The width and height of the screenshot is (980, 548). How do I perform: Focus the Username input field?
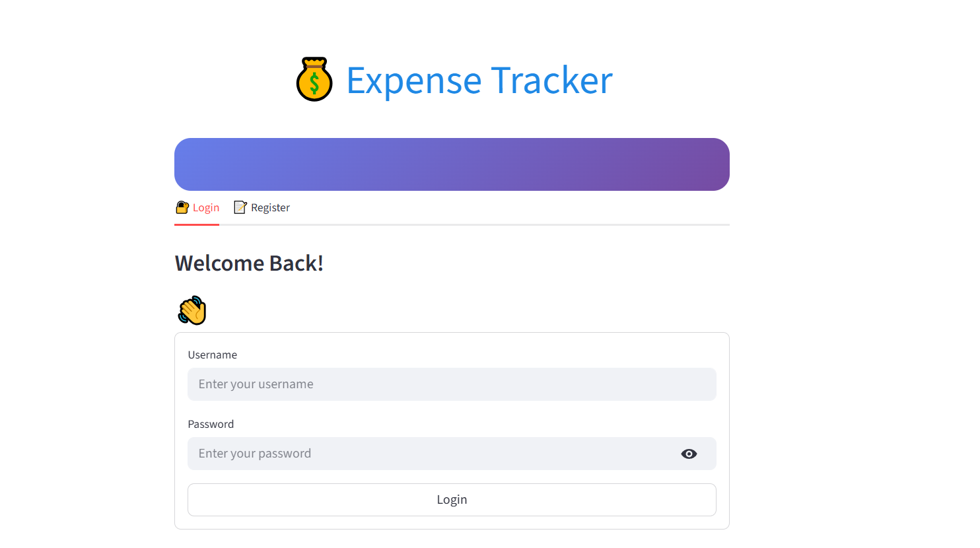[x=452, y=384]
